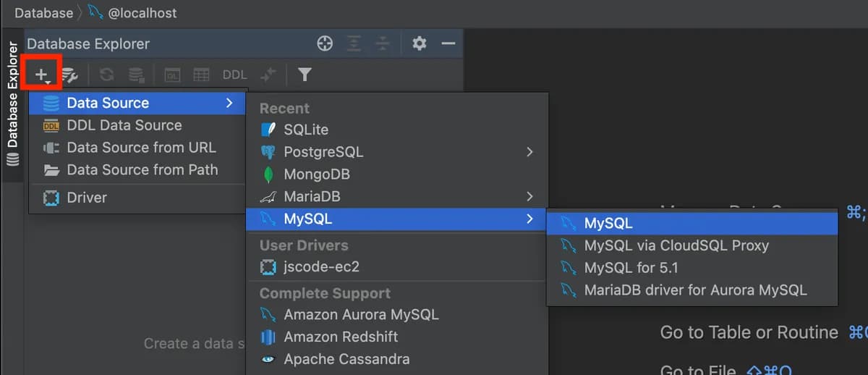868x375 pixels.
Task: Select SQLite from Recent list
Action: tap(397, 130)
